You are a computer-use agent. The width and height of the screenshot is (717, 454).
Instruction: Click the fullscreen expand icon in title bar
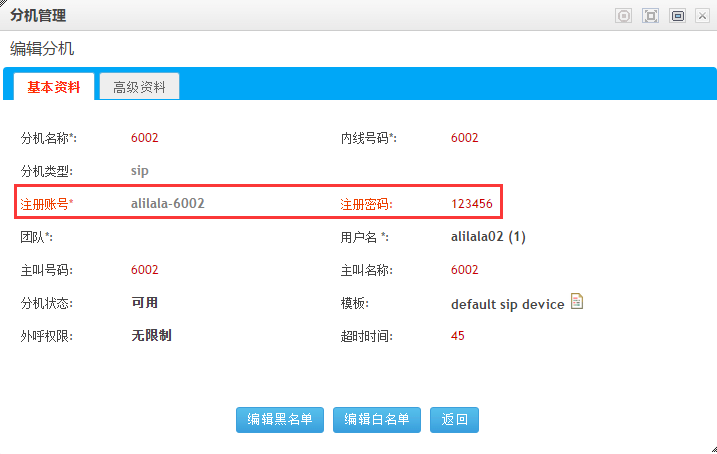(650, 16)
